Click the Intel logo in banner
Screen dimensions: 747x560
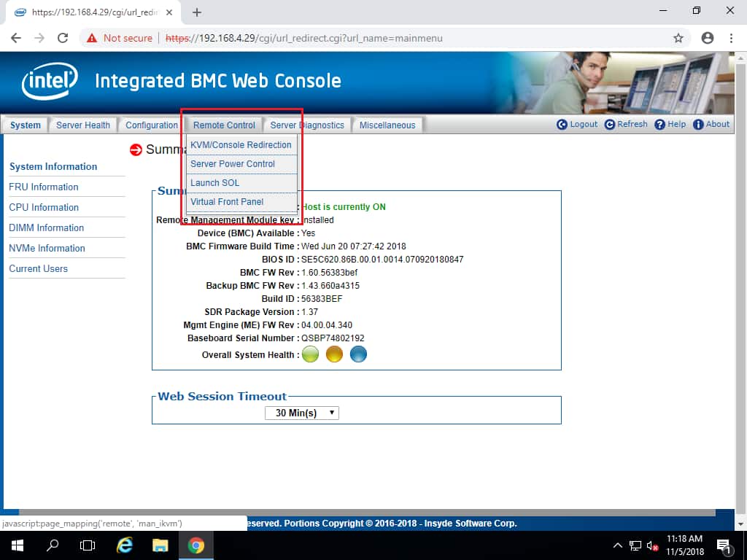click(x=50, y=81)
